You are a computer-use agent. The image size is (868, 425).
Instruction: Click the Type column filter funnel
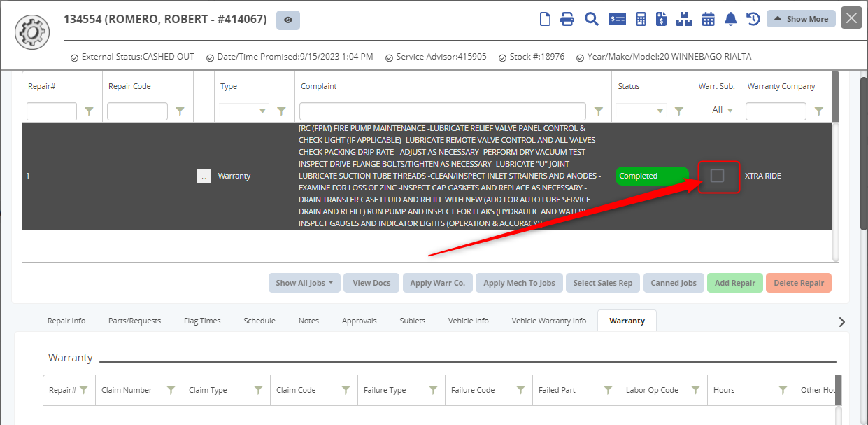(281, 111)
